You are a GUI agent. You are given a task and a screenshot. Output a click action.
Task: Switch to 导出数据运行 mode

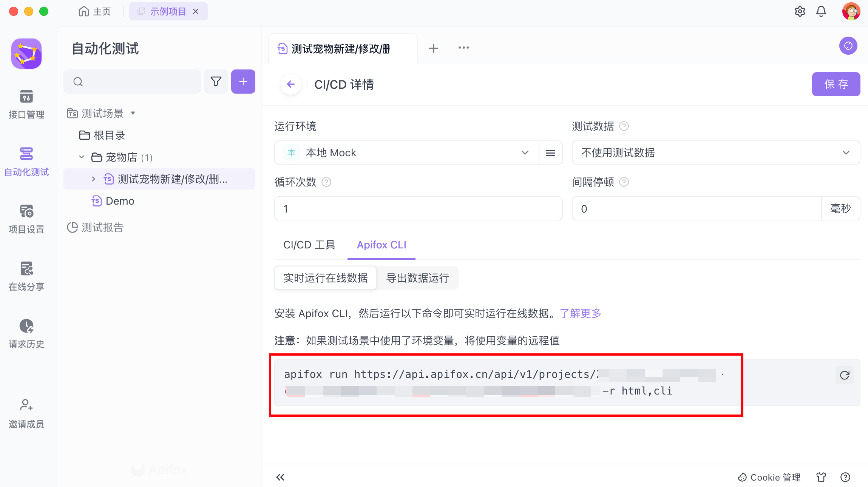(x=417, y=278)
